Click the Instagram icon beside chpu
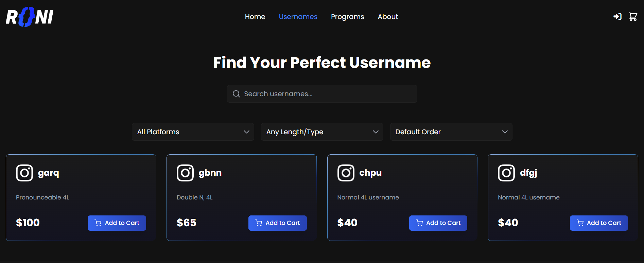 [x=346, y=173]
